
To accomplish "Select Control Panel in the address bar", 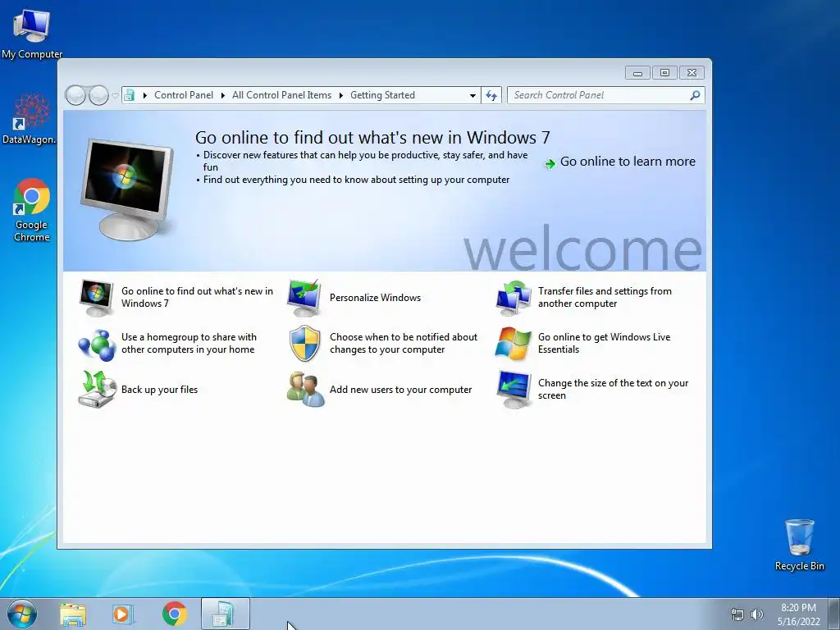I will pyautogui.click(x=184, y=95).
